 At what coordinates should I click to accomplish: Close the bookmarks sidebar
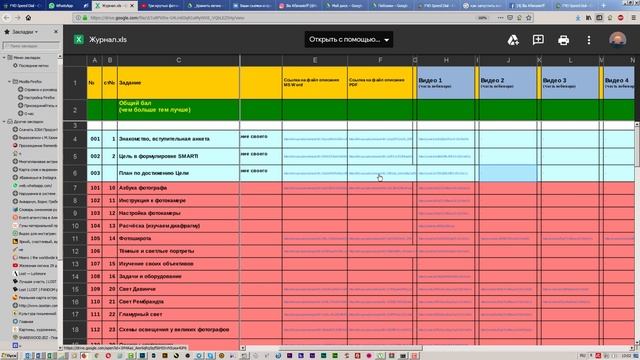click(56, 31)
